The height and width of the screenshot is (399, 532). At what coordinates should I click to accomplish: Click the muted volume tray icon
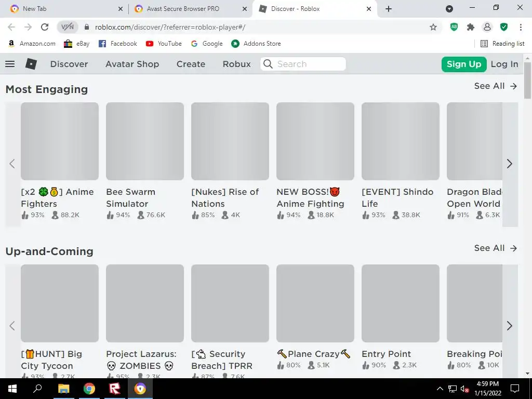pyautogui.click(x=464, y=389)
